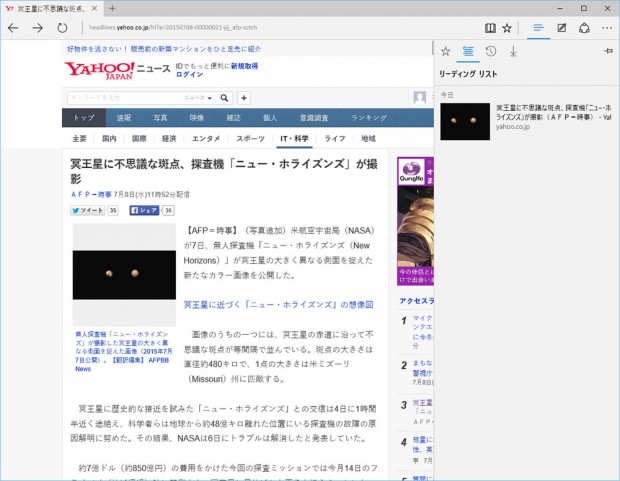The height and width of the screenshot is (481, 620).
Task: Open the 経済 news category
Action: tap(169, 138)
